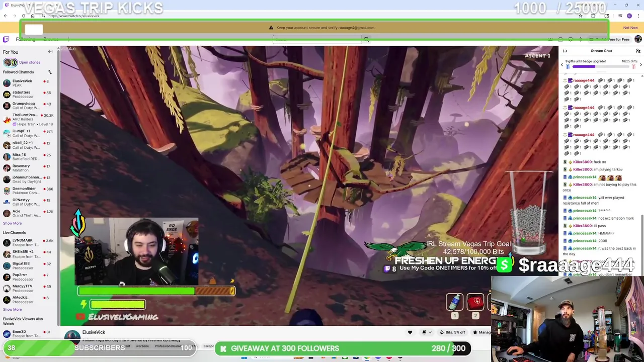The image size is (644, 362).
Task: Open TheBurntPea ARC Raiders channel
Action: click(x=28, y=119)
